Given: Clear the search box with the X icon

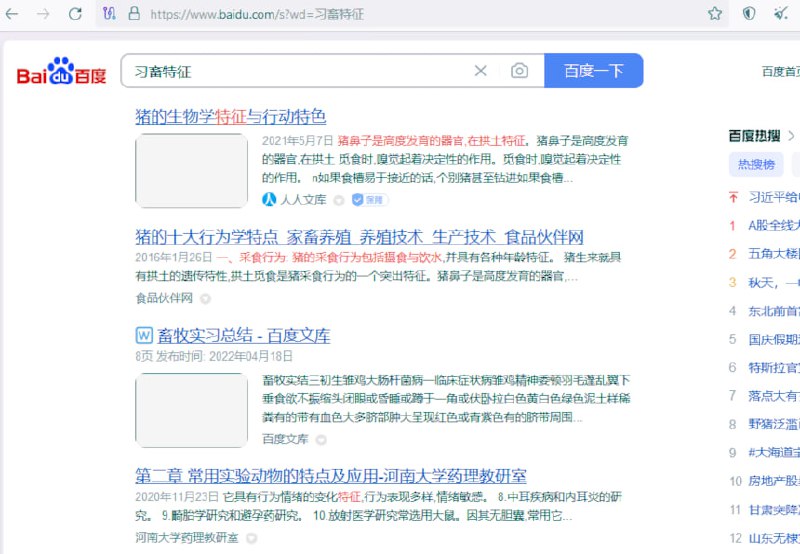Looking at the screenshot, I should (x=481, y=71).
